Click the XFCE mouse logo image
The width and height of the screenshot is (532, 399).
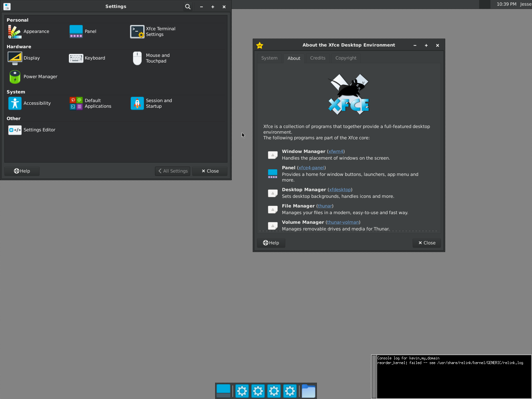point(349,94)
